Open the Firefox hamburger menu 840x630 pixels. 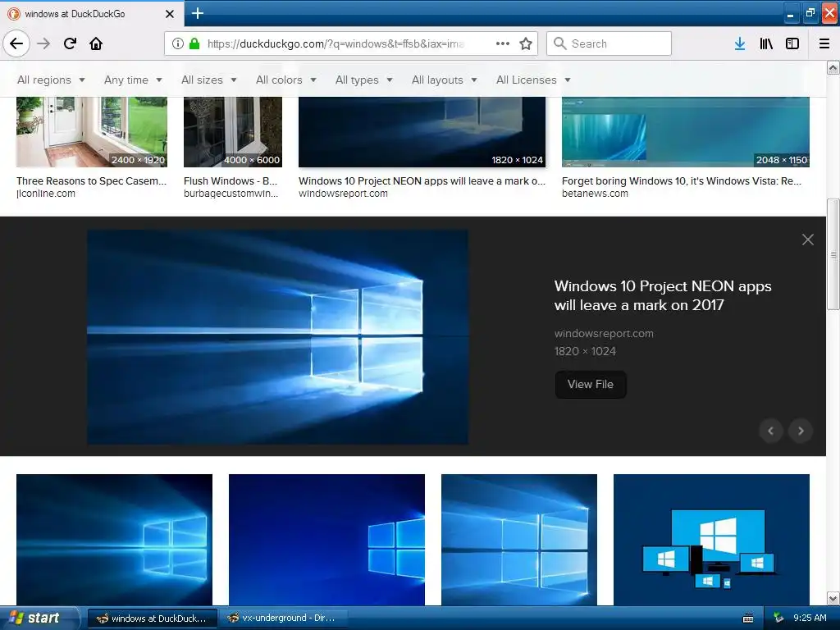824,43
